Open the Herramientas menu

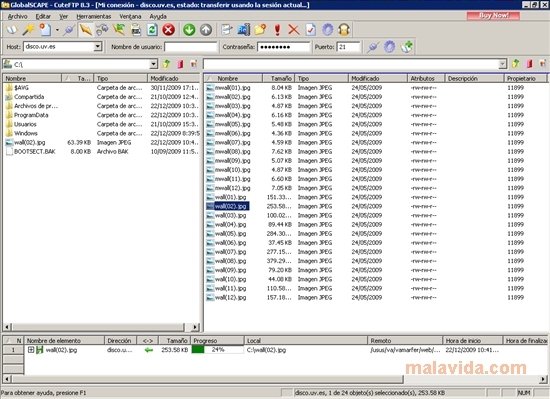(x=94, y=16)
